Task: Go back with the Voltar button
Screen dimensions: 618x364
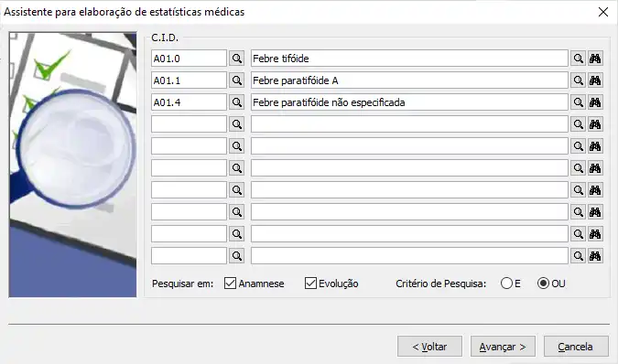Action: 429,347
